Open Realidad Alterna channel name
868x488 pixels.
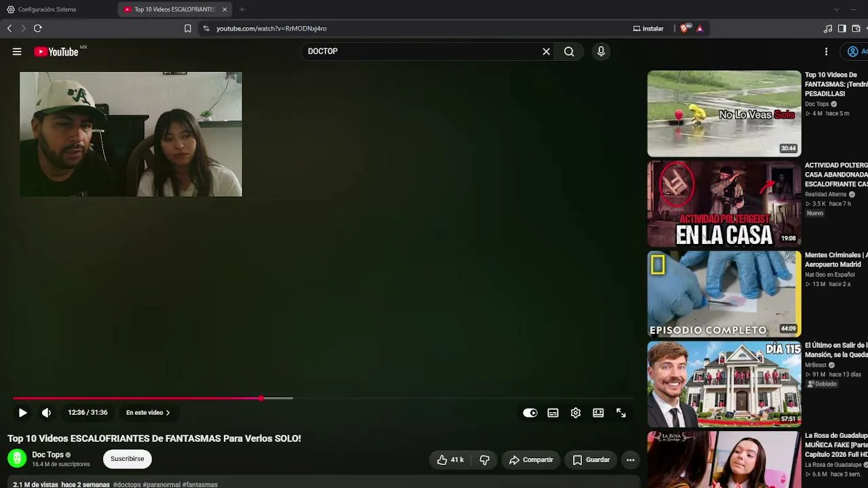tap(826, 195)
